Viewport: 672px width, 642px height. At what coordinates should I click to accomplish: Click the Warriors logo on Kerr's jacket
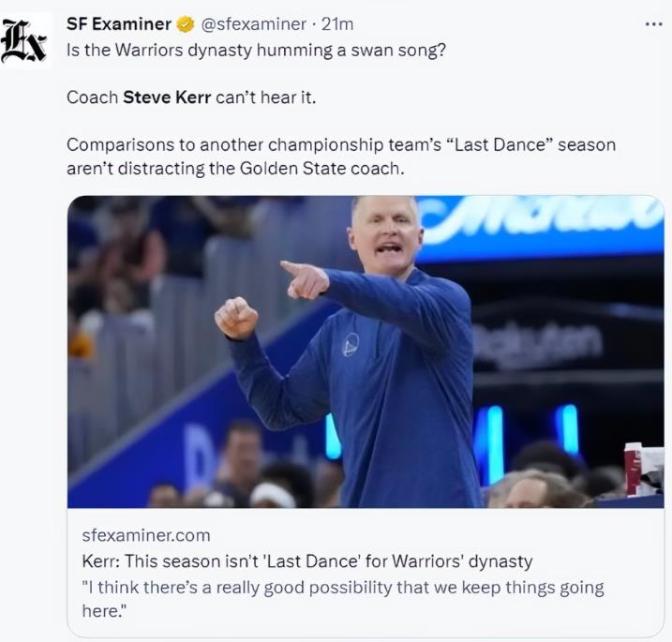point(351,344)
